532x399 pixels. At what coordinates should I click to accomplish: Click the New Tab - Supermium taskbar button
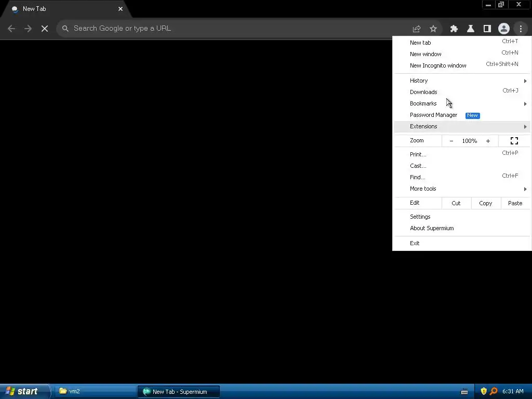tap(179, 392)
